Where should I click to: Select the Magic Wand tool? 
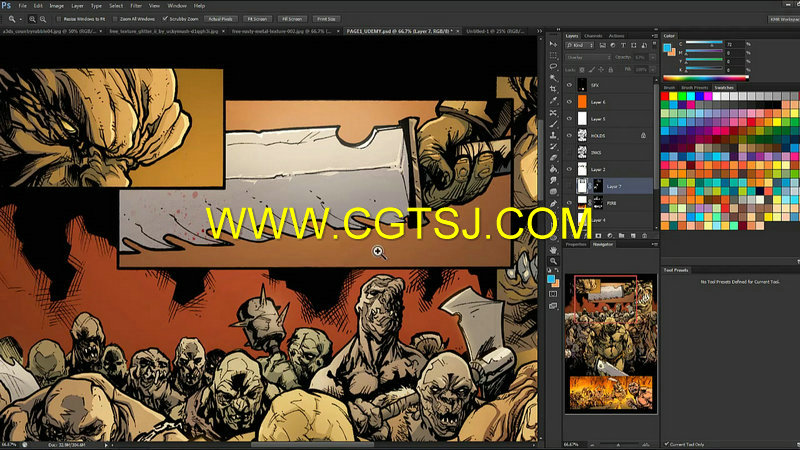(553, 78)
